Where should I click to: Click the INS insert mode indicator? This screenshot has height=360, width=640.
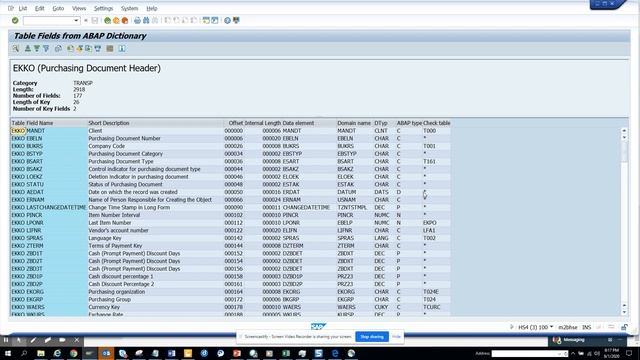(x=587, y=327)
